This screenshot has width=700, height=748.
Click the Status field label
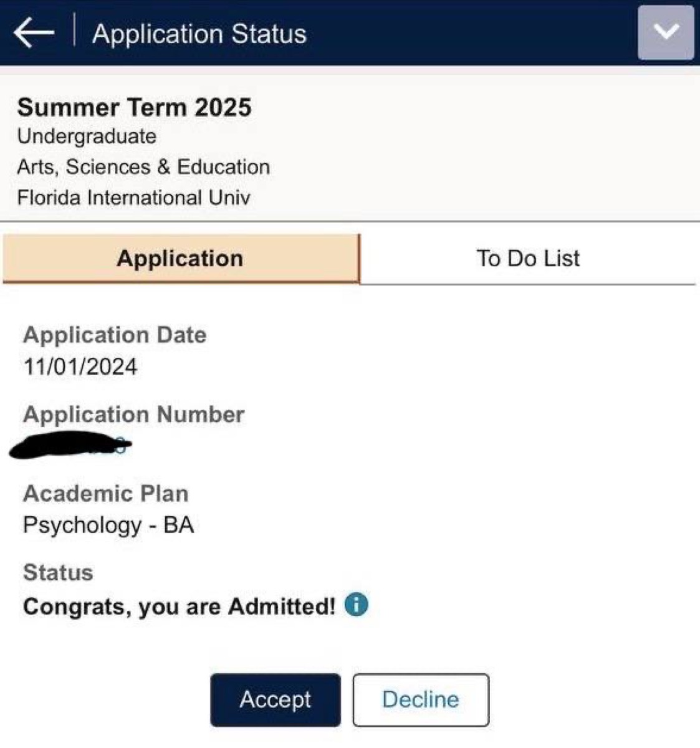coord(58,572)
